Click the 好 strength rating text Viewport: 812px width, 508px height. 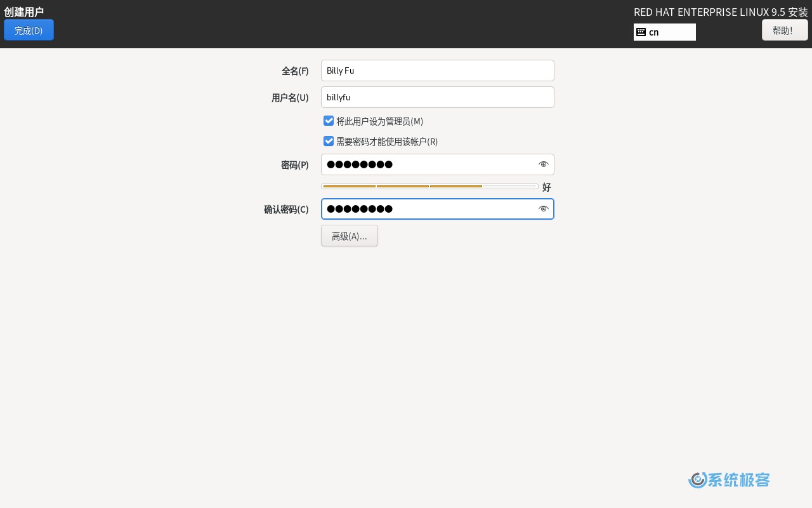(547, 187)
